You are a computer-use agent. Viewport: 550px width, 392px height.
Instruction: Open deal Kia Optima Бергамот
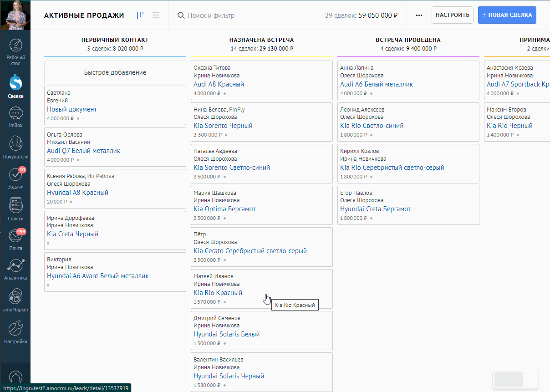pyautogui.click(x=224, y=209)
